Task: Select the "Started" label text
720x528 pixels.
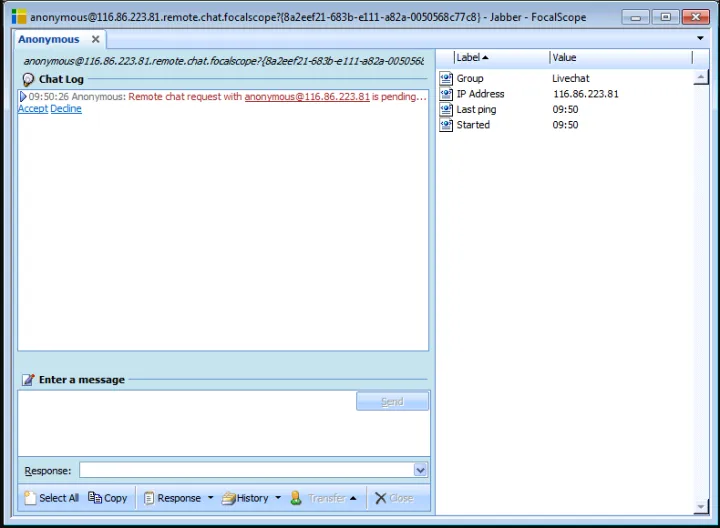Action: [x=473, y=125]
